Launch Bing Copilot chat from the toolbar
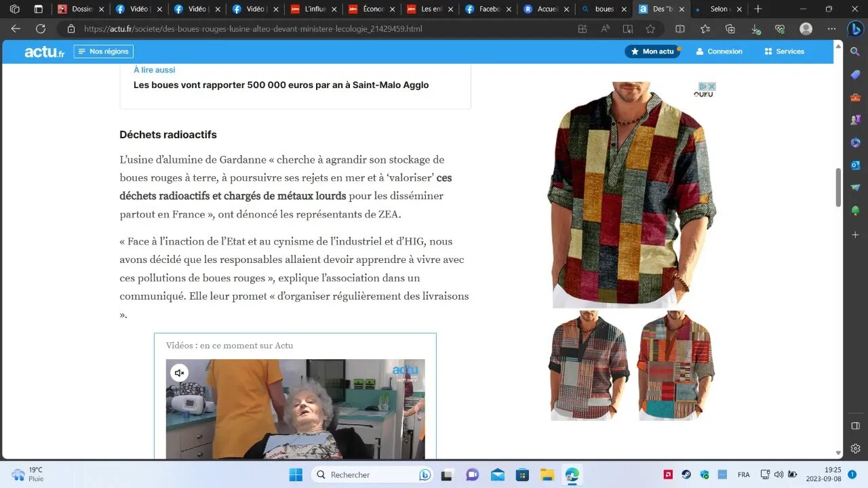The image size is (868, 488). (855, 29)
